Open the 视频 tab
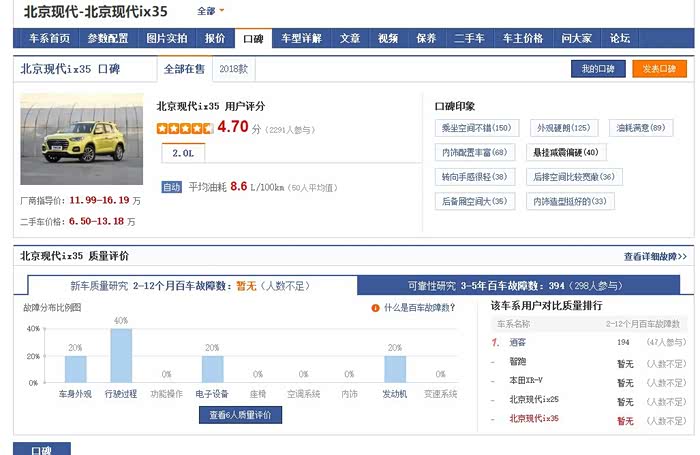Screen dimensions: 700x455 (x=388, y=38)
